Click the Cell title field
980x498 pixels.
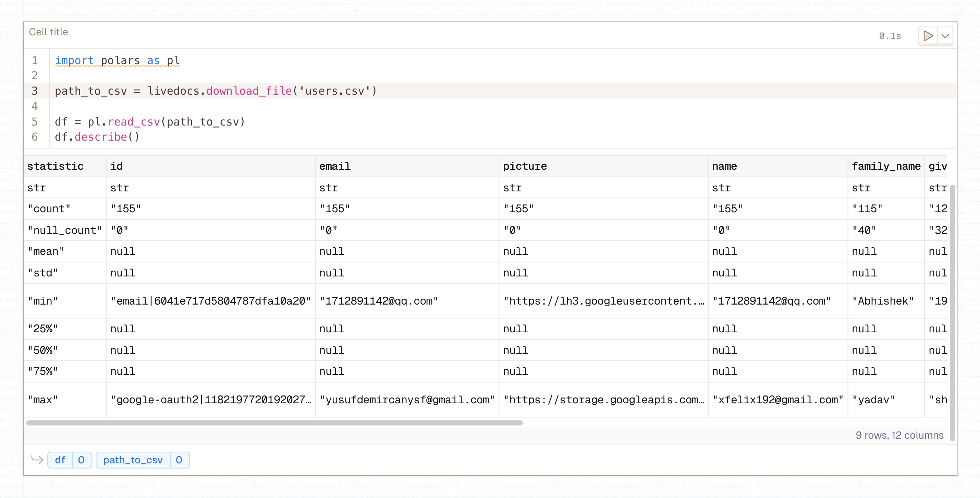click(x=49, y=32)
